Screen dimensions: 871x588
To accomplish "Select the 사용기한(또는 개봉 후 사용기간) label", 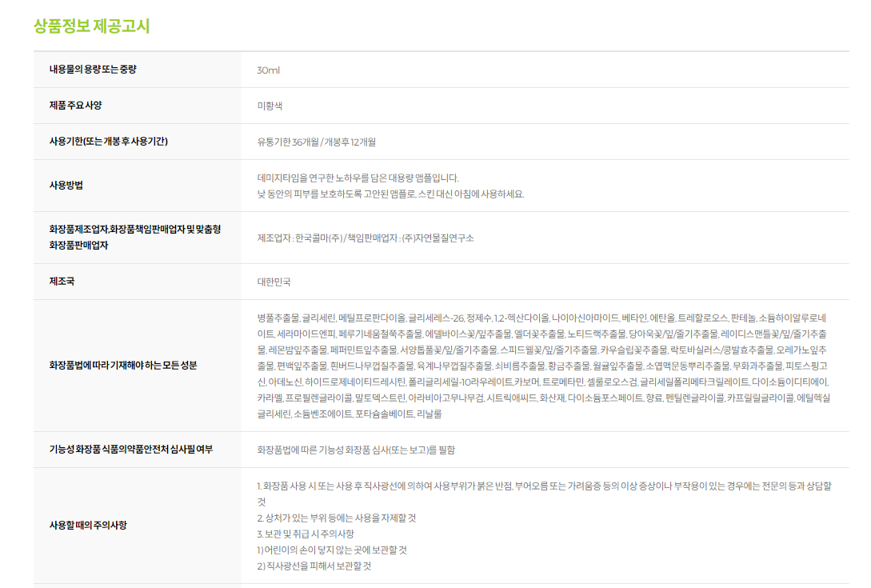I will point(108,142).
